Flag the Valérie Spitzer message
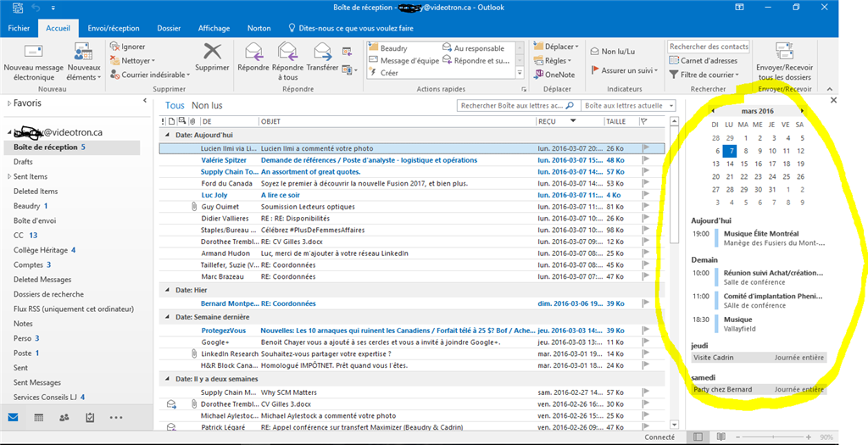This screenshot has height=445, width=868. pos(645,160)
